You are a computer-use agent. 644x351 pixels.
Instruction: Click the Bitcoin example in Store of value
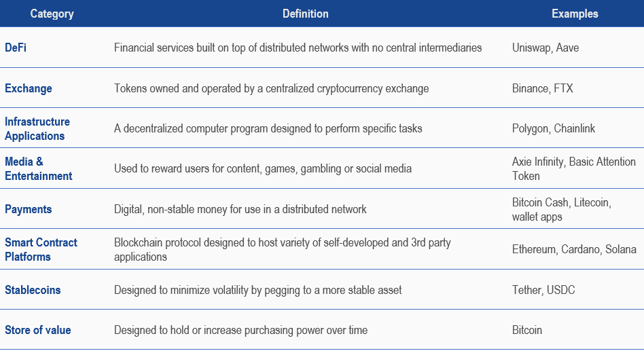click(527, 330)
